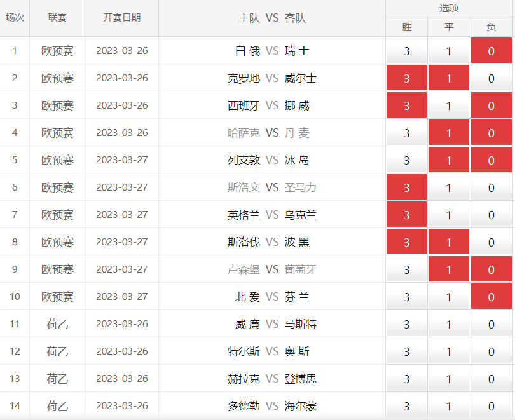The width and height of the screenshot is (515, 420).
Task: Click away team name 葡萄牙
Action: tap(301, 269)
